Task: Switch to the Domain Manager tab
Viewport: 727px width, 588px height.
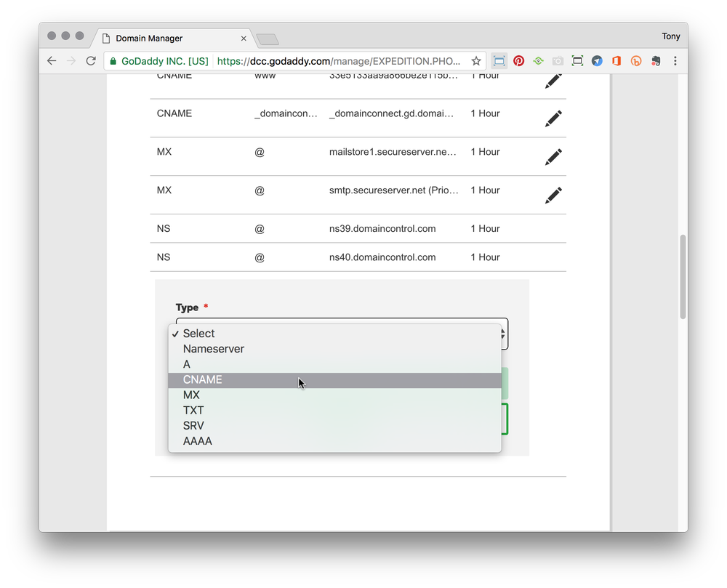Action: tap(172, 38)
